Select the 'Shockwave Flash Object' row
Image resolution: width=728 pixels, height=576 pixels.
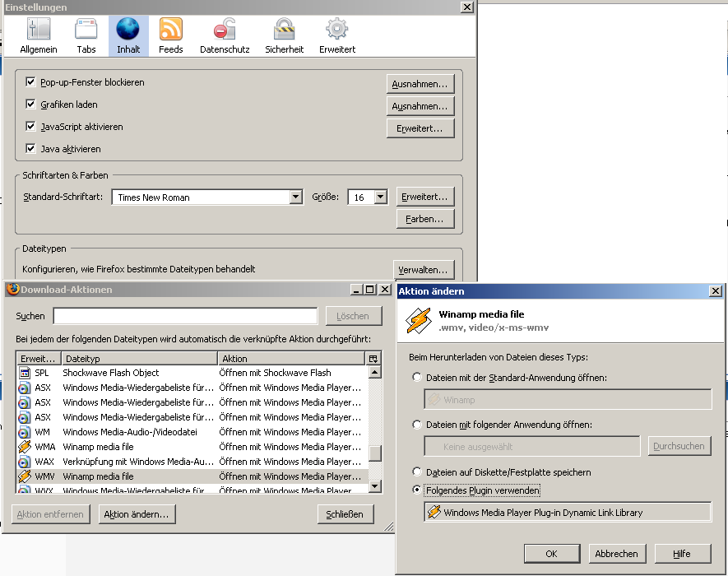pyautogui.click(x=192, y=373)
